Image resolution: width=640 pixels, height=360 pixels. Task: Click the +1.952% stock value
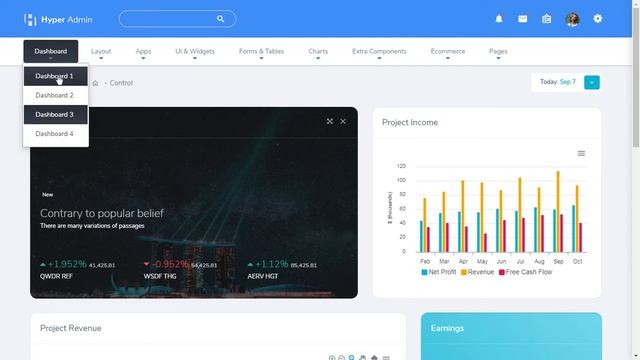pos(67,264)
